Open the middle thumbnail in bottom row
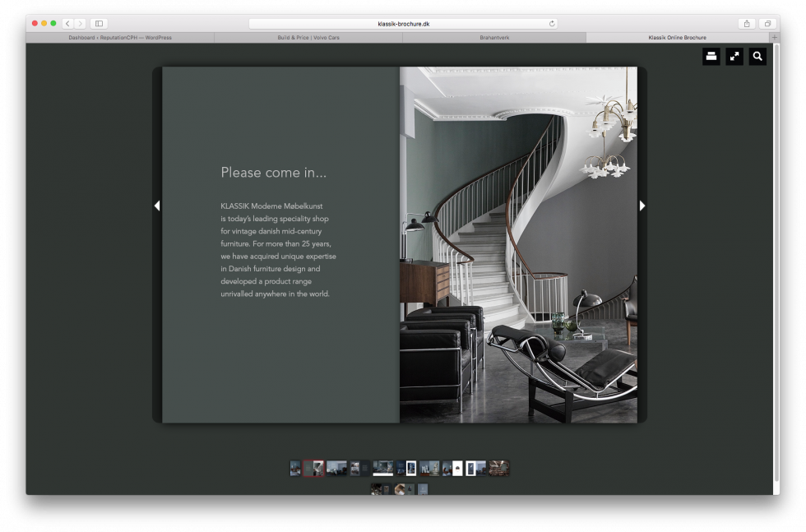 point(404,488)
